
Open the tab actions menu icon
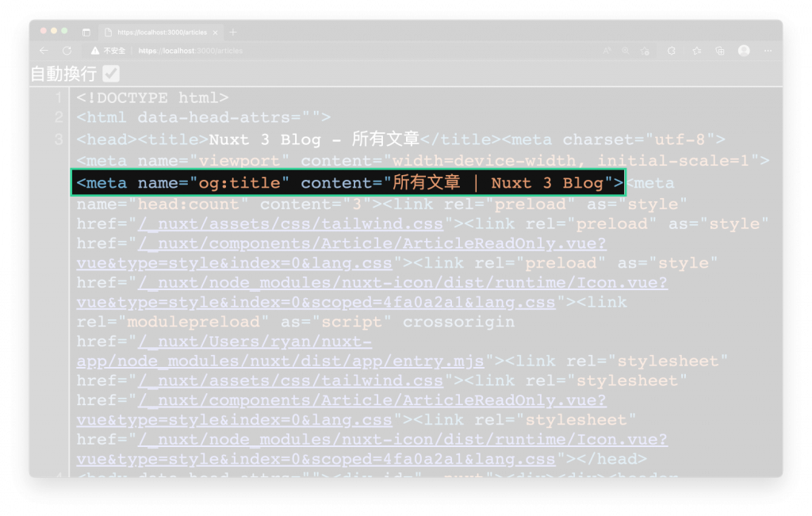(x=86, y=32)
